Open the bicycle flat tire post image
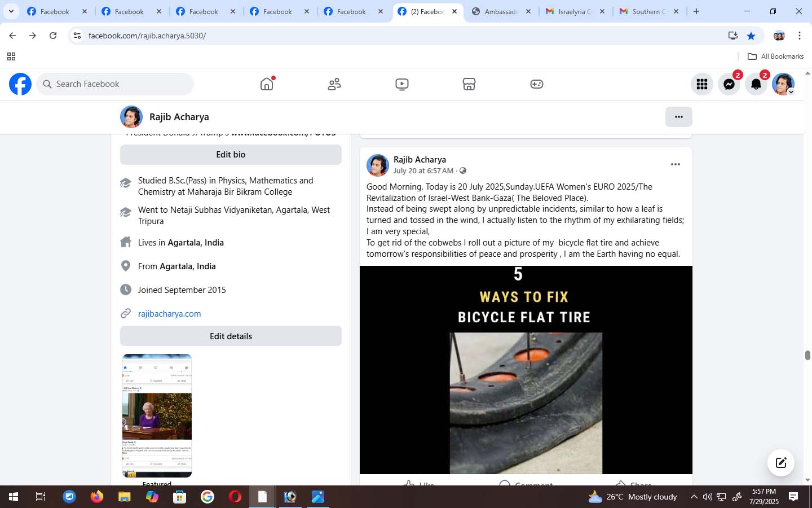 (x=526, y=370)
